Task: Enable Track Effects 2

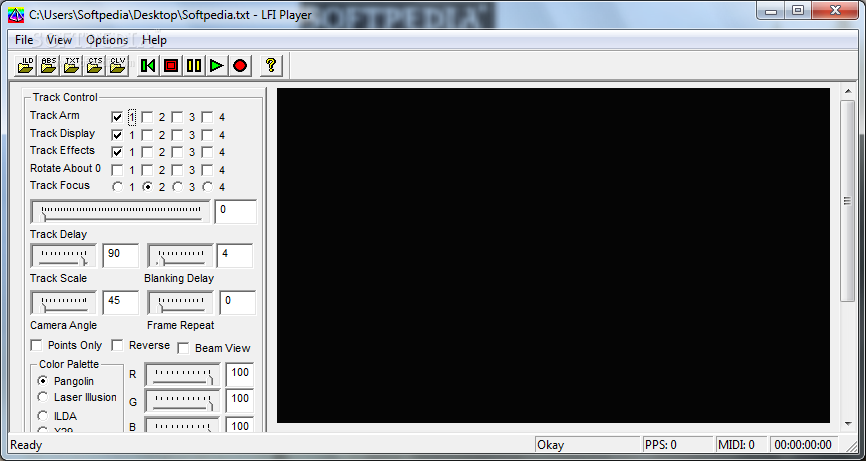Action: tap(147, 152)
